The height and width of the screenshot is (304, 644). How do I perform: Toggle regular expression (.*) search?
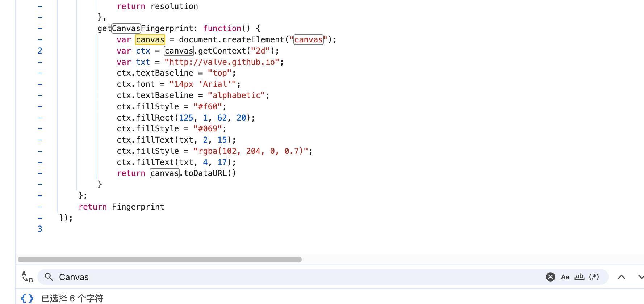(x=594, y=277)
